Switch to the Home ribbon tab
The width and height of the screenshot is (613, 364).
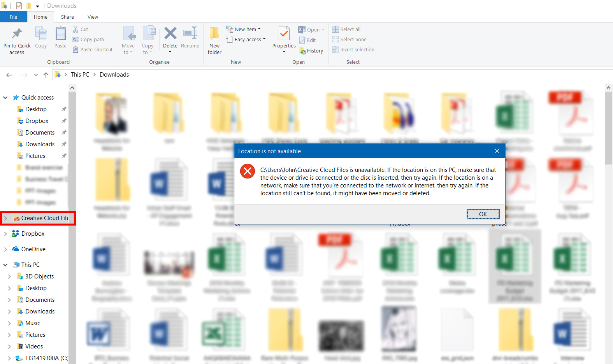click(x=40, y=17)
